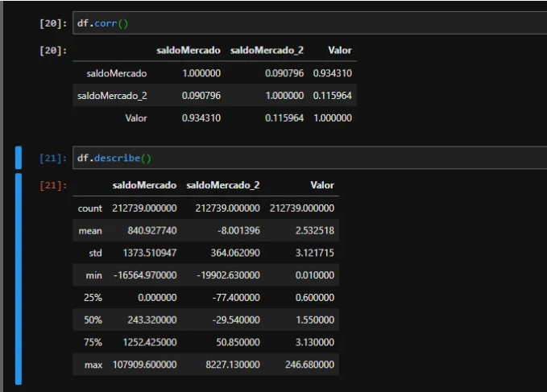Select the red [21] output prompt
547x392 pixels.
53,185
